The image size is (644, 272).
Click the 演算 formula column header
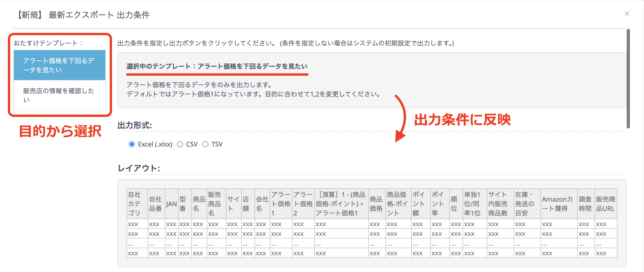(341, 204)
